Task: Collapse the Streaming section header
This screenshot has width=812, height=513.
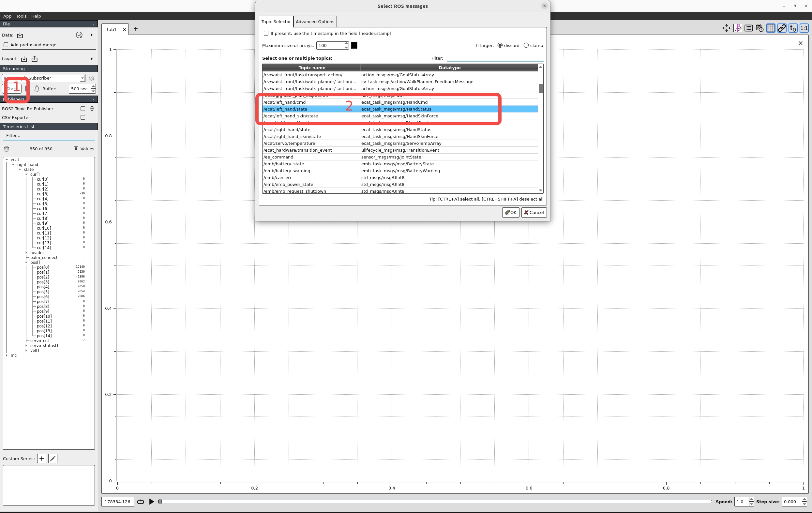Action: [93, 69]
